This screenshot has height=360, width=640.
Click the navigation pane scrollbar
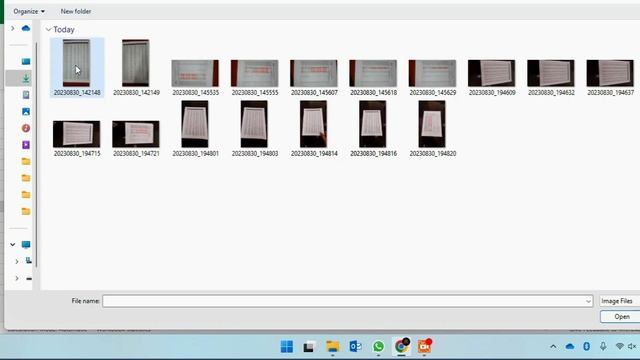point(36,155)
